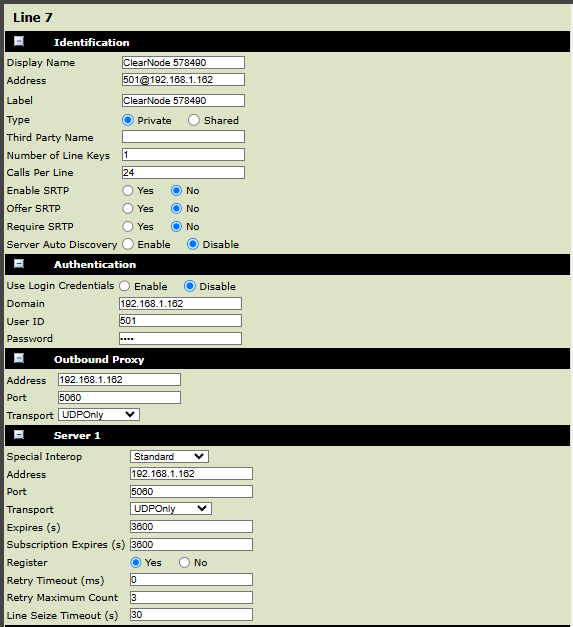Collapse the Server 1 section icon
Viewport: 573px width, 627px height.
(19, 435)
